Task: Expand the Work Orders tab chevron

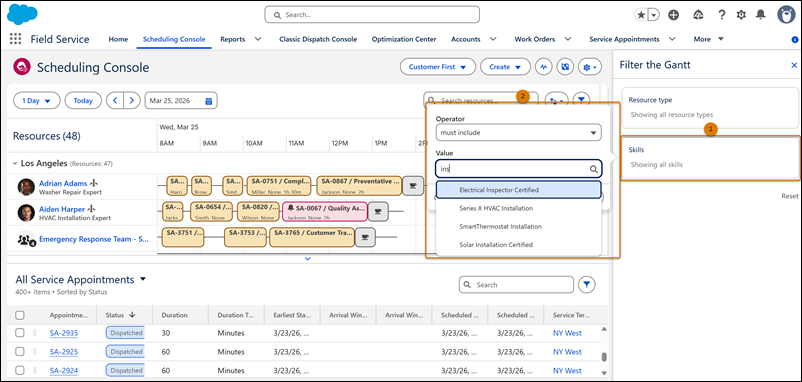Action: point(567,39)
